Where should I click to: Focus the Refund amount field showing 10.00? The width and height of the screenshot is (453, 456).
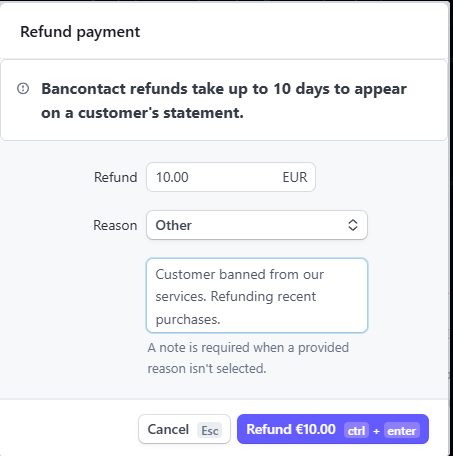point(231,177)
